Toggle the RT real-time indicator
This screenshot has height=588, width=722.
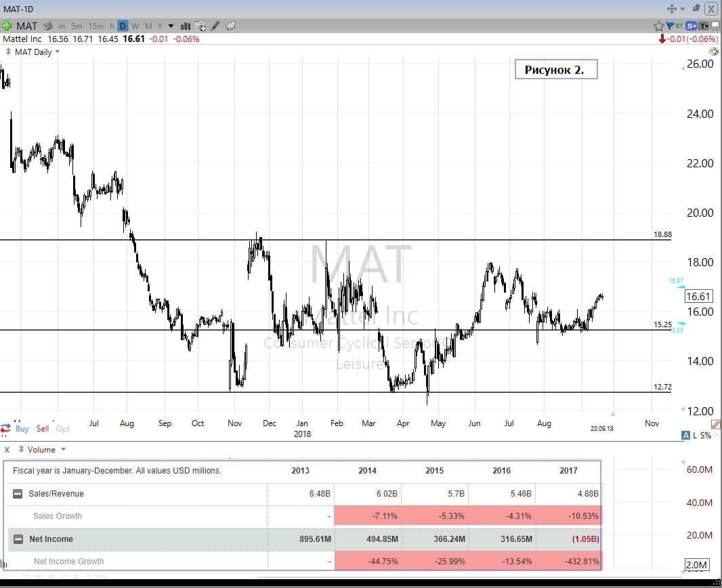679,26
